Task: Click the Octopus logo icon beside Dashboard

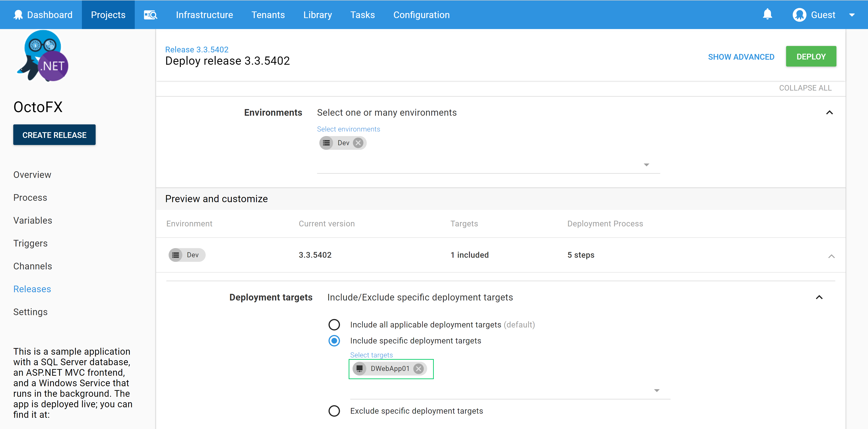Action: [18, 15]
